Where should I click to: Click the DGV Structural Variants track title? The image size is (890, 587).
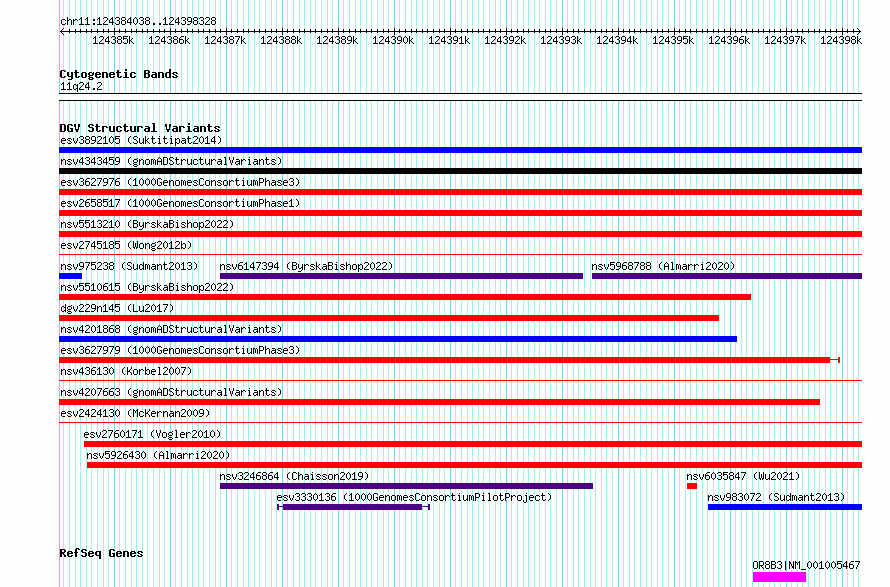[140, 128]
